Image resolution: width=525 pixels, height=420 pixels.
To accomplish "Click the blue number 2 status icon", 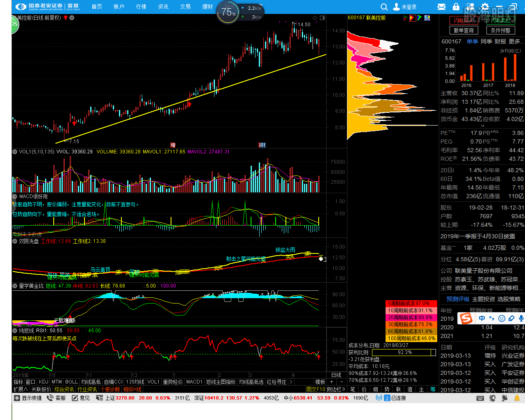I will point(387,398).
